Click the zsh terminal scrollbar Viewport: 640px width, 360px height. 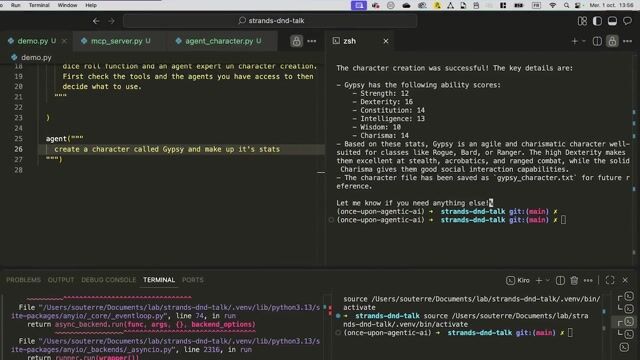tap(634, 159)
